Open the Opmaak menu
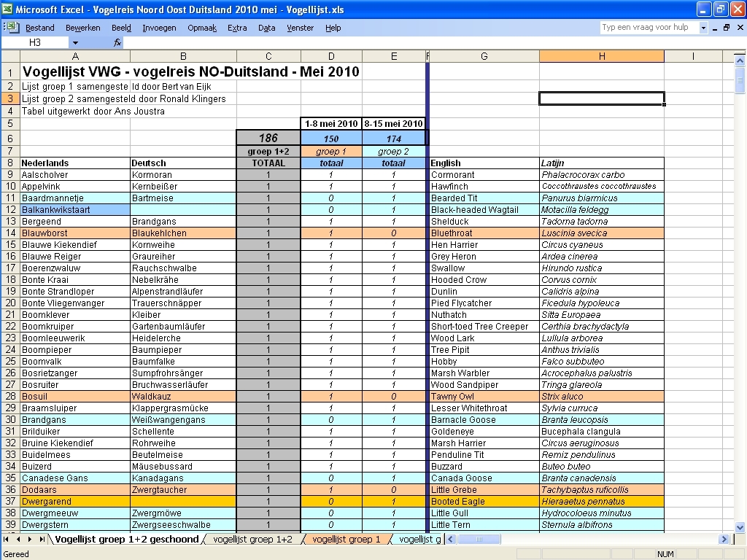This screenshot has height=560, width=747. (x=202, y=28)
